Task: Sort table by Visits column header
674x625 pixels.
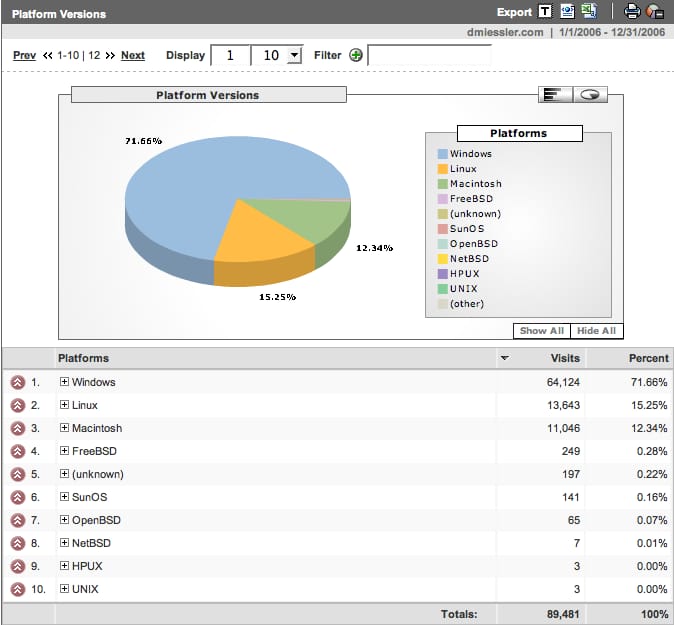Action: 565,358
